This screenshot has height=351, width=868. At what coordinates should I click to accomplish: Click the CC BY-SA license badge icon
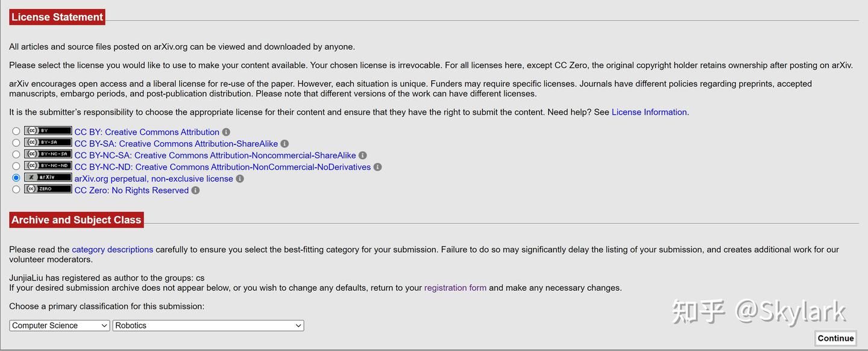tap(48, 143)
